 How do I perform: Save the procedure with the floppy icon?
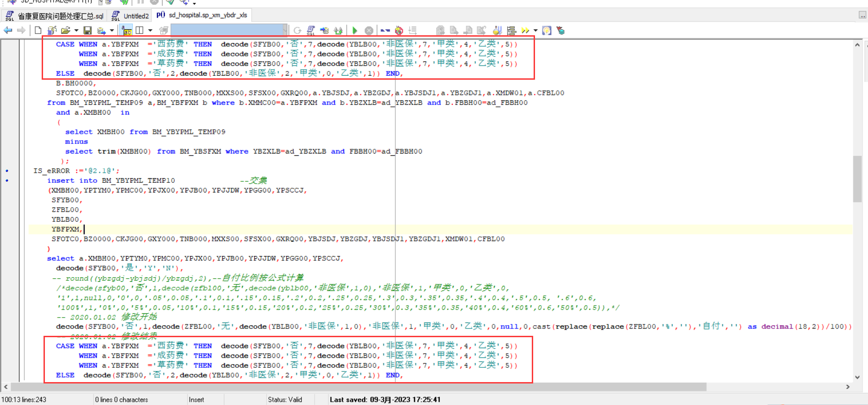[87, 30]
